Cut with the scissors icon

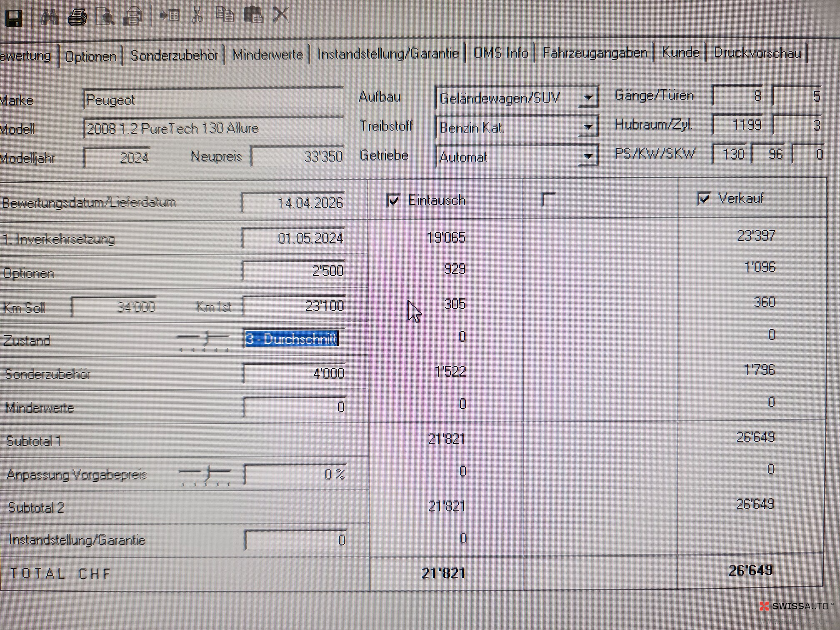(197, 15)
